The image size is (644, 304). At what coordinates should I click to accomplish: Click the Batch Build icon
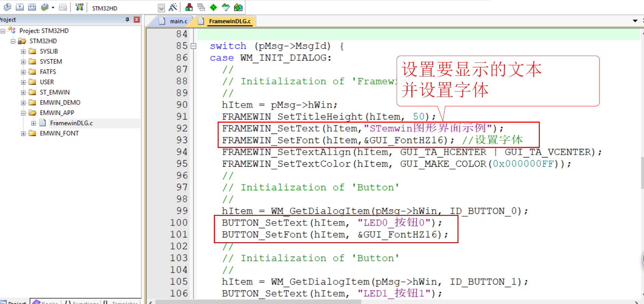point(44,7)
